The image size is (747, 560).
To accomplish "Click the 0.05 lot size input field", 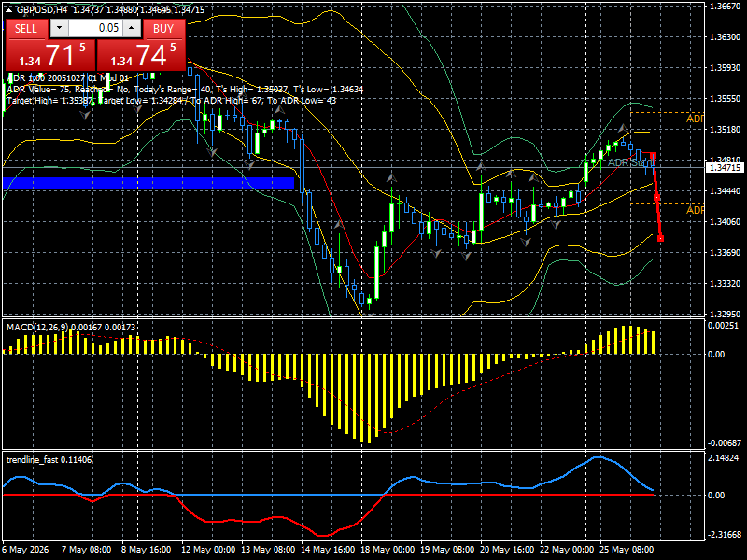I will point(96,28).
